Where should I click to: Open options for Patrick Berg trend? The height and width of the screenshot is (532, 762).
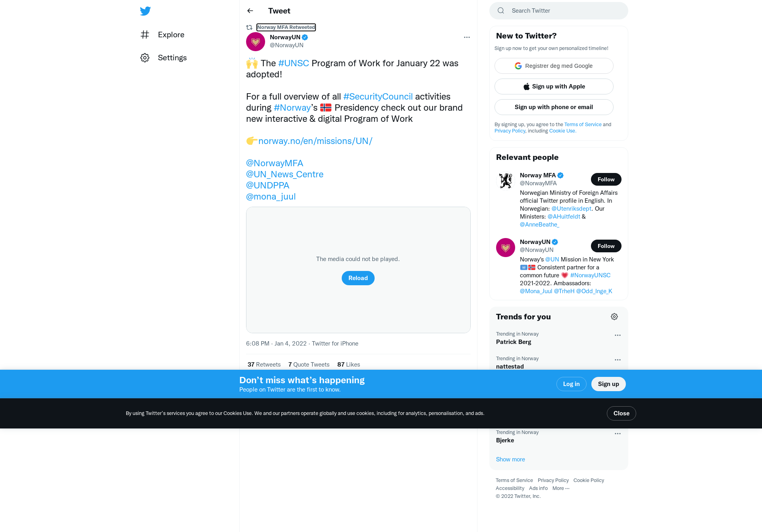(x=618, y=335)
